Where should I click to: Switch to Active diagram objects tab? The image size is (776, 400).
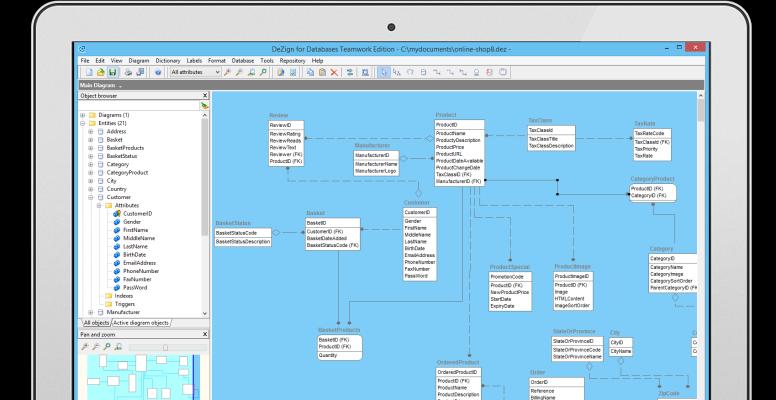(141, 323)
